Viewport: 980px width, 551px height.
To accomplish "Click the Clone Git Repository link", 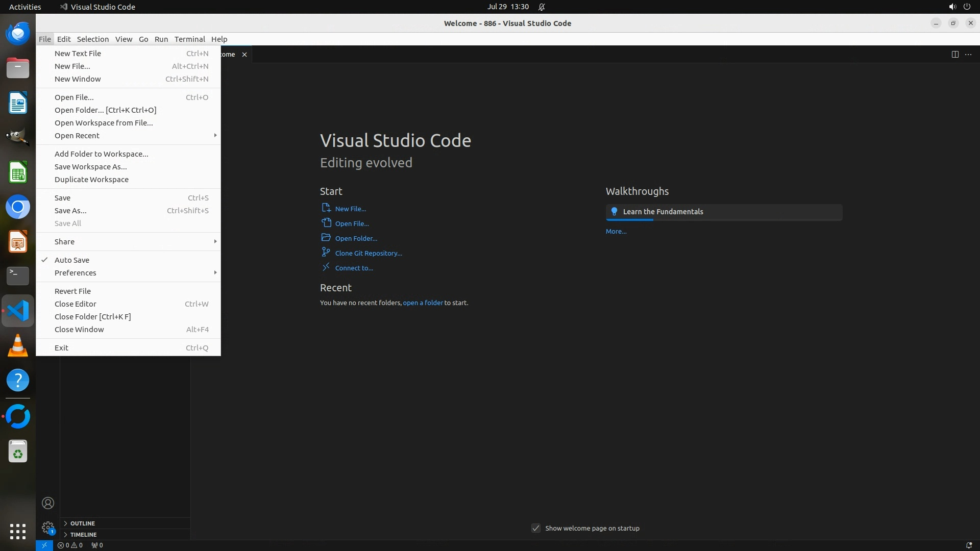I will [368, 253].
